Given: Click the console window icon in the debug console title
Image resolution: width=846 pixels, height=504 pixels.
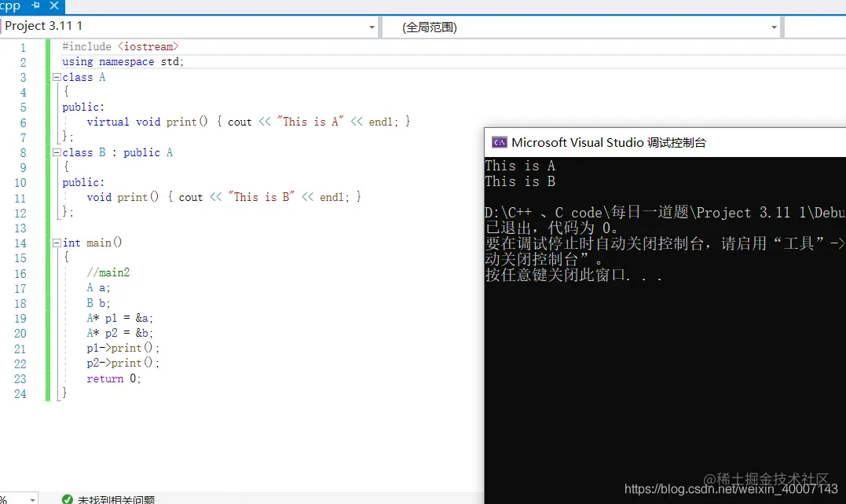Looking at the screenshot, I should (499, 142).
